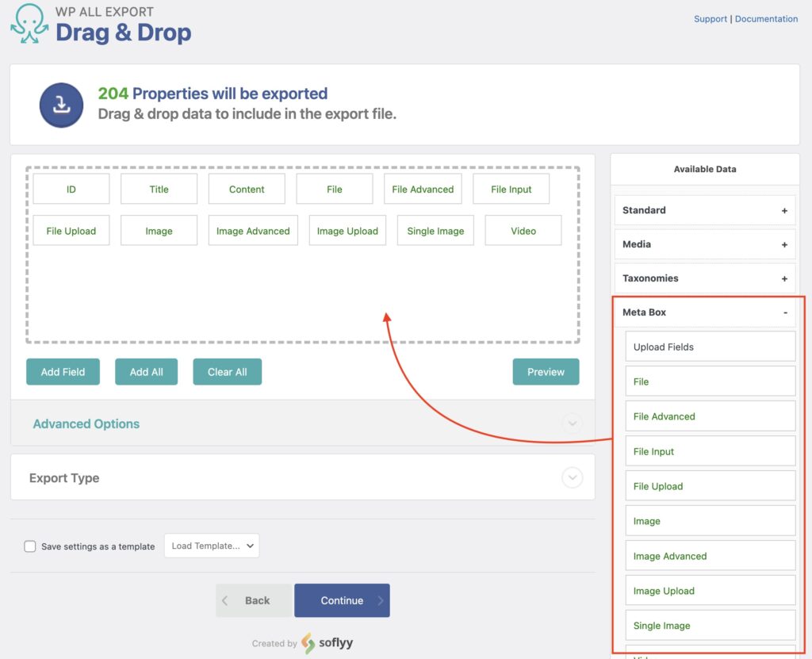This screenshot has width=812, height=659.
Task: Select the Single Image field chip
Action: (x=435, y=230)
